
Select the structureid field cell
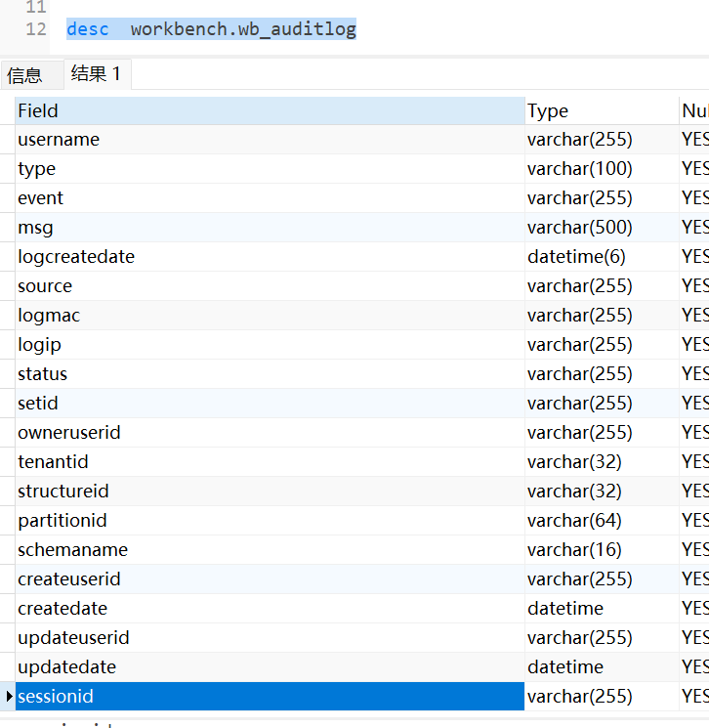[x=271, y=492]
